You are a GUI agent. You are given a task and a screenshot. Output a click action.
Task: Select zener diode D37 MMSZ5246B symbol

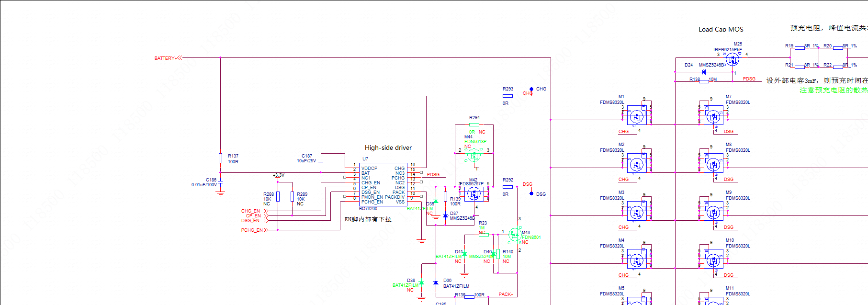click(x=445, y=215)
